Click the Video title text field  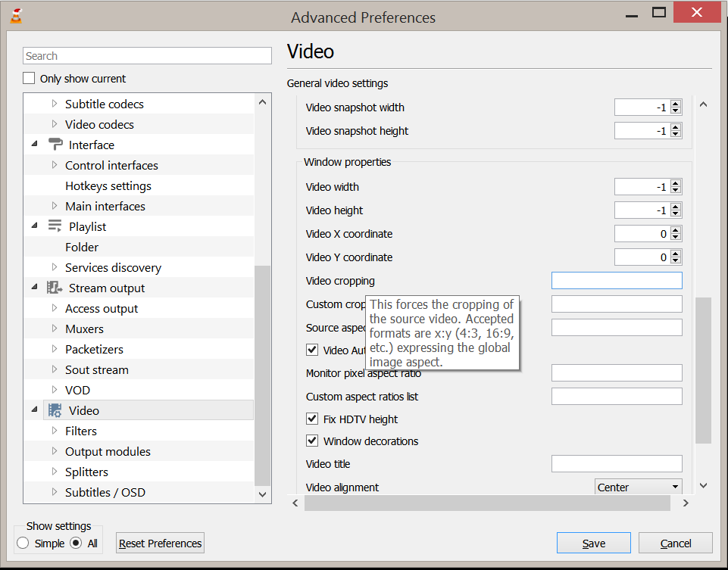click(617, 464)
